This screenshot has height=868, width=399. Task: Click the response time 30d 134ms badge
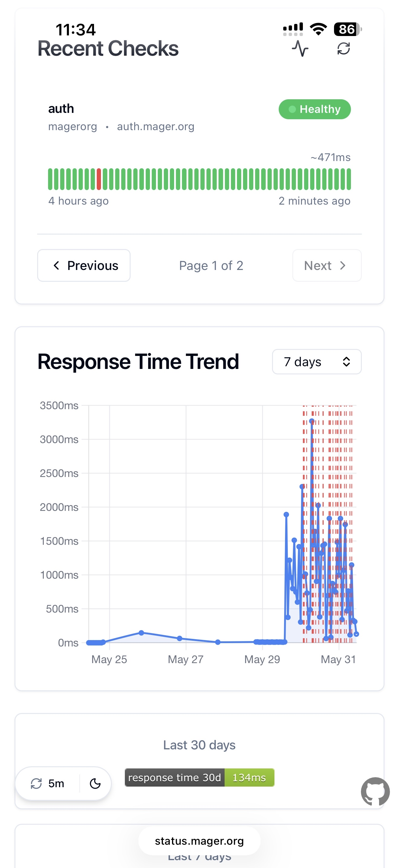(x=199, y=778)
